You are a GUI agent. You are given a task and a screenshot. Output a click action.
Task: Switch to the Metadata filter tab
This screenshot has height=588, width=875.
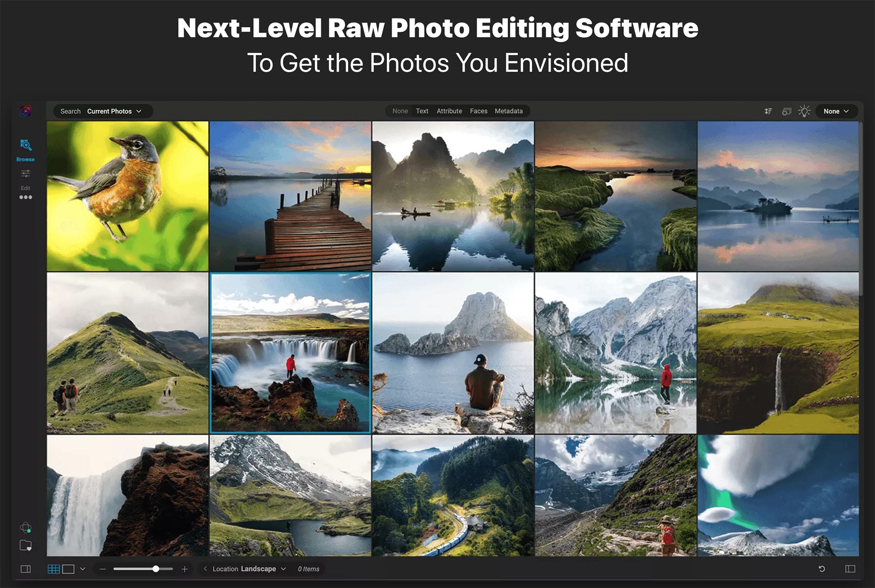tap(509, 111)
